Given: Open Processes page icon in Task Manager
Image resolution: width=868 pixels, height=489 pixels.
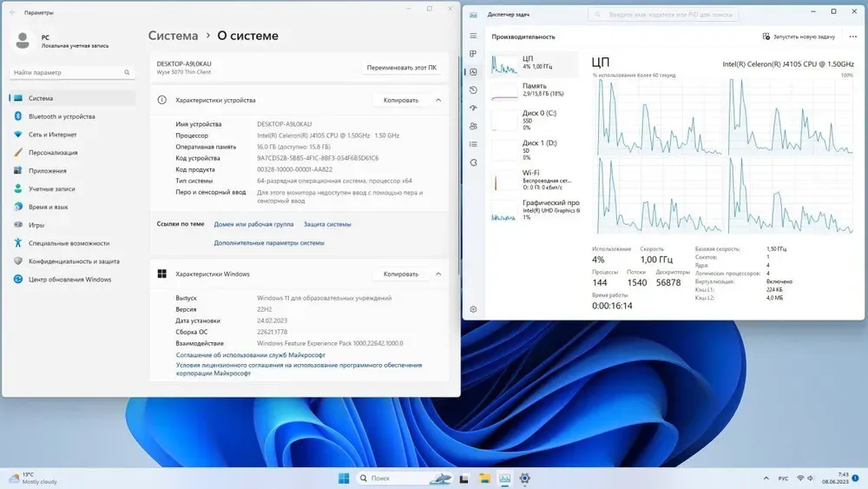Looking at the screenshot, I should pos(473,54).
